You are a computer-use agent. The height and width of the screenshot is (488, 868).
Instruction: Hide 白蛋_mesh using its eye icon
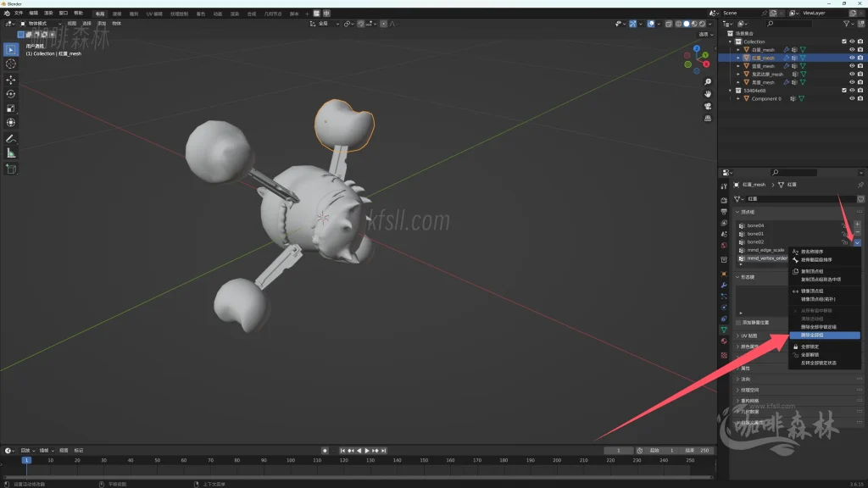852,50
